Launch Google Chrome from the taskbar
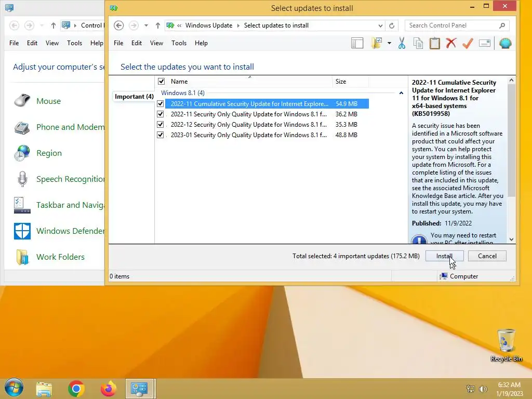 coord(76,389)
